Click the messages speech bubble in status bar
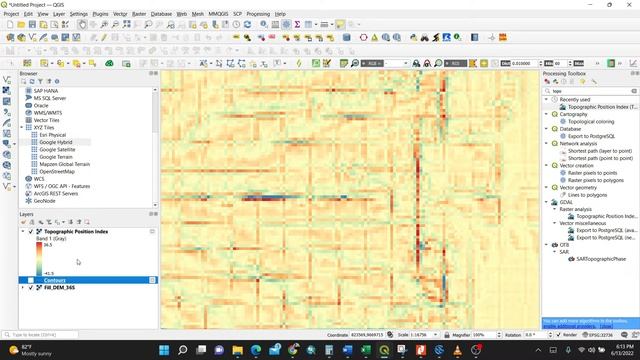Viewport: 640px width, 360px height. pyautogui.click(x=624, y=335)
